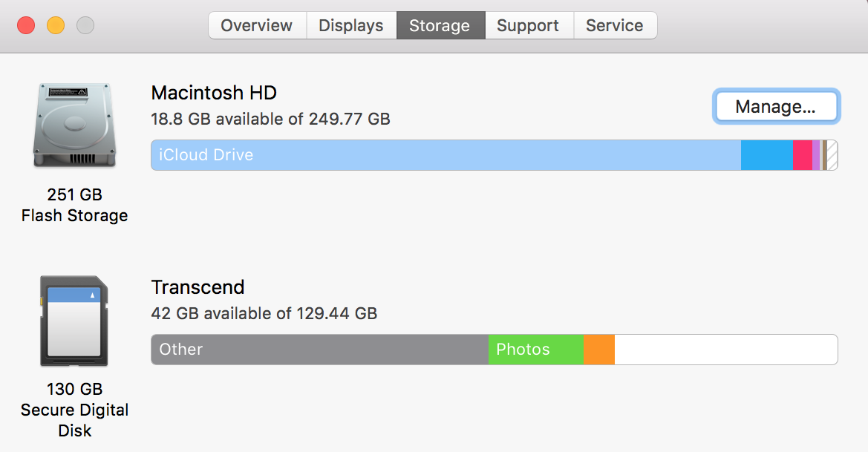Click the iCloud Drive storage segment
This screenshot has width=868, height=452.
click(446, 155)
